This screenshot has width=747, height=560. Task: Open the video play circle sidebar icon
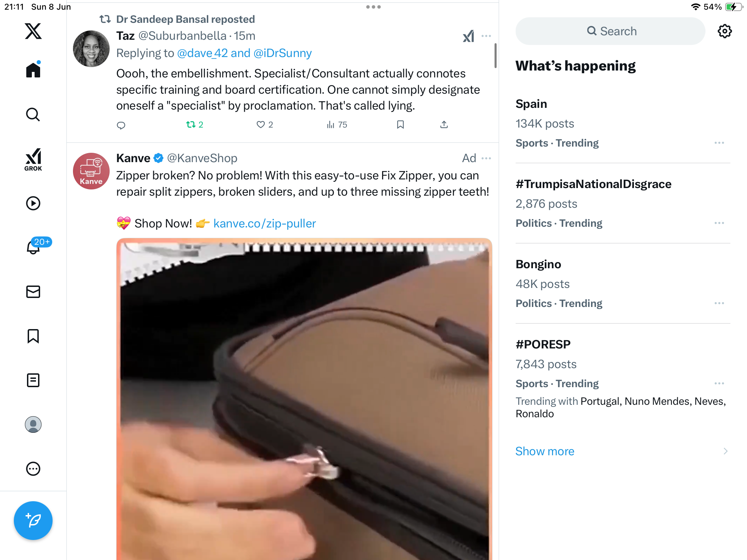(x=33, y=203)
